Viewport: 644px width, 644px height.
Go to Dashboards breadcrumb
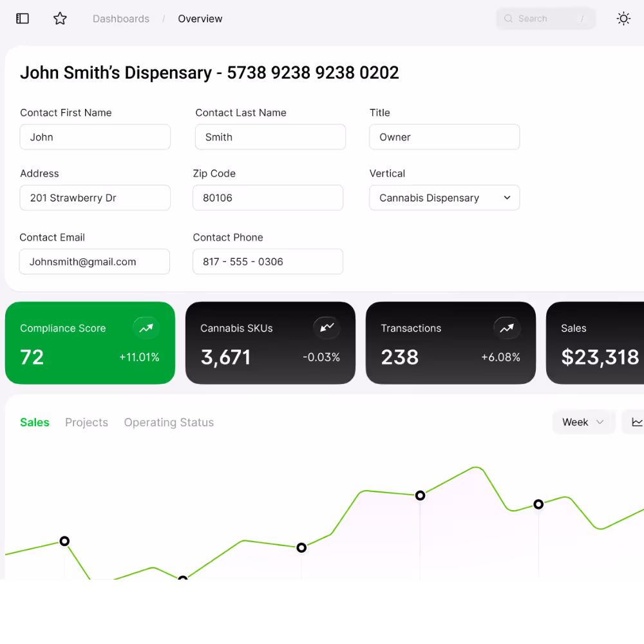click(121, 19)
